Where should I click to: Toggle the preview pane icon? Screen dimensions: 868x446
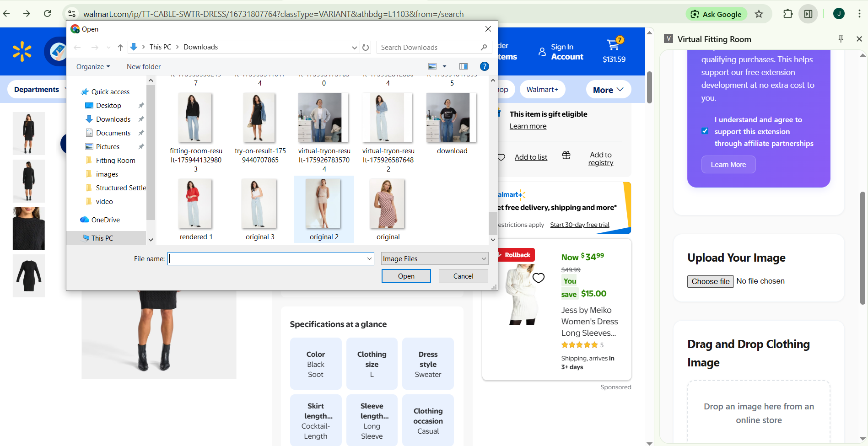pos(463,66)
